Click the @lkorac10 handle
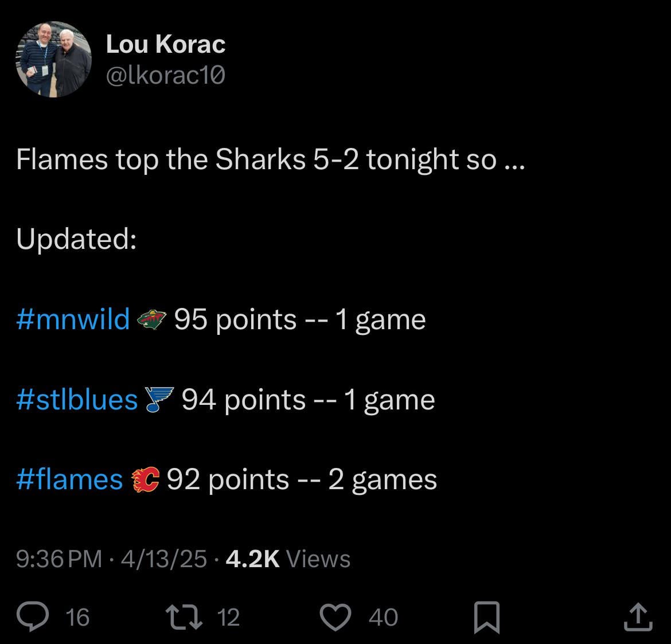 pyautogui.click(x=166, y=75)
